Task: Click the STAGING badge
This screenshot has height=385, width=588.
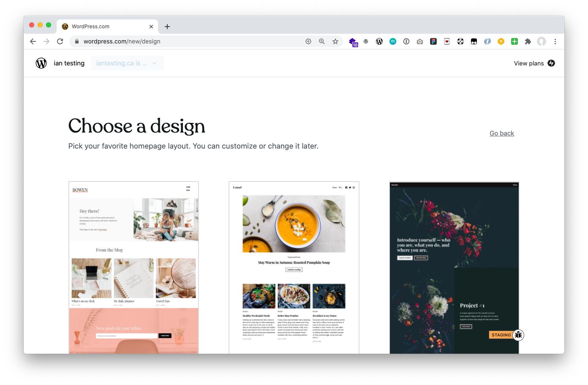Action: pyautogui.click(x=501, y=335)
